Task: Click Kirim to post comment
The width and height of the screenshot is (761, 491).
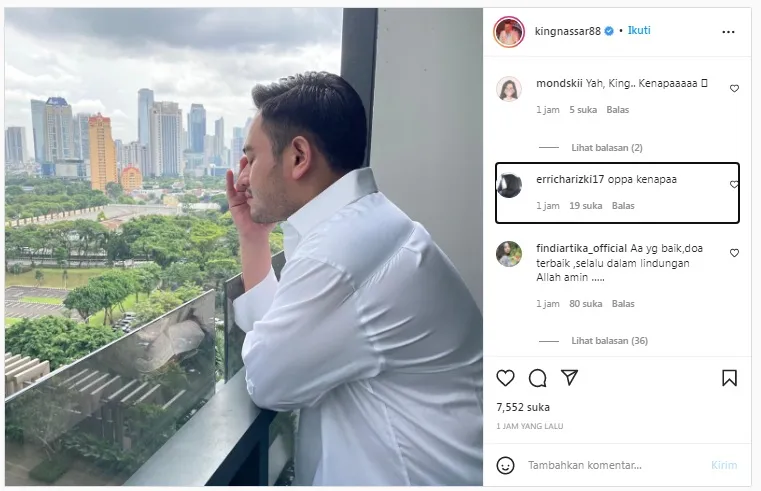Action: click(x=724, y=465)
